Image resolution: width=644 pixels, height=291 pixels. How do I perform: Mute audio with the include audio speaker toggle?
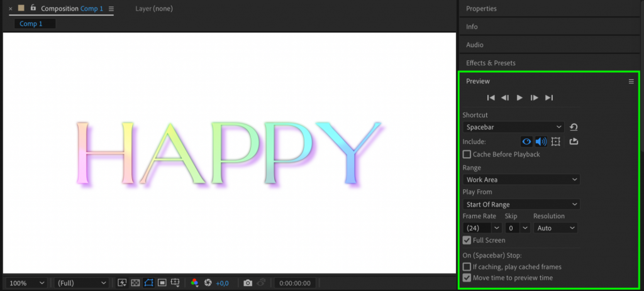(x=541, y=141)
